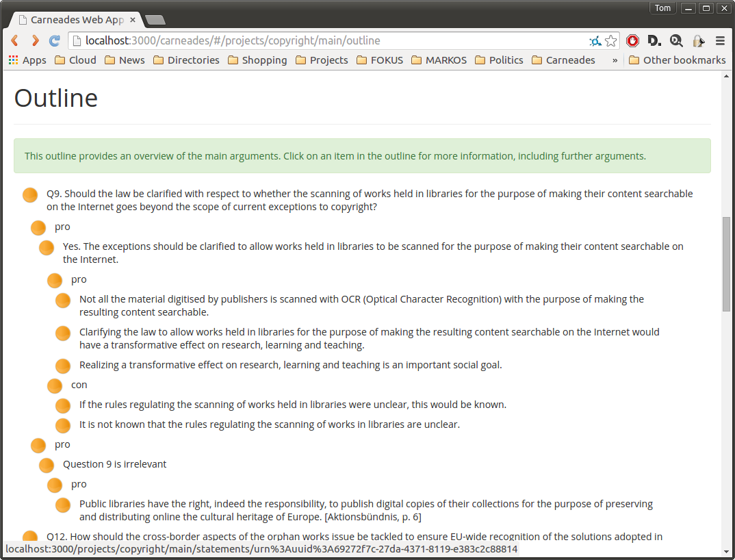Click the scrollbar down arrow

[x=727, y=552]
